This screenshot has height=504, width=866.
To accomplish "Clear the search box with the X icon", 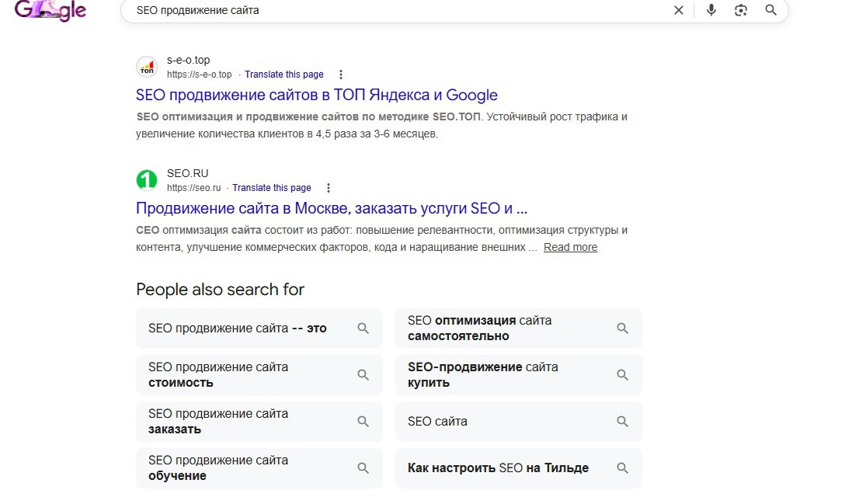I will [x=679, y=10].
